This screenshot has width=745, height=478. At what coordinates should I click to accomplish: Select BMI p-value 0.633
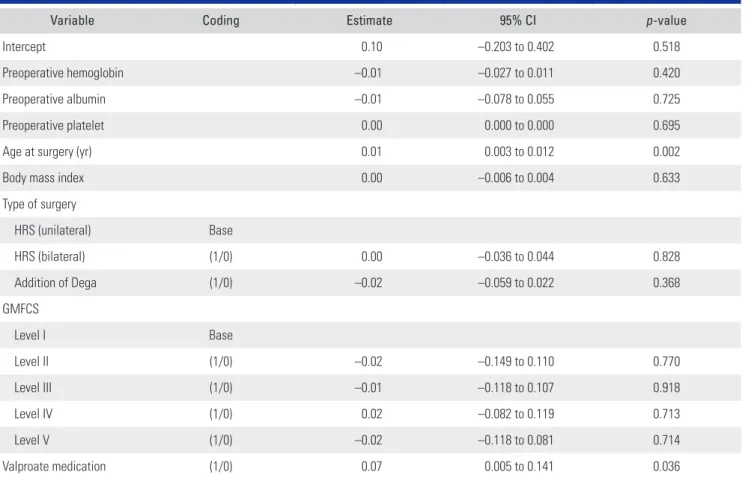pos(666,178)
